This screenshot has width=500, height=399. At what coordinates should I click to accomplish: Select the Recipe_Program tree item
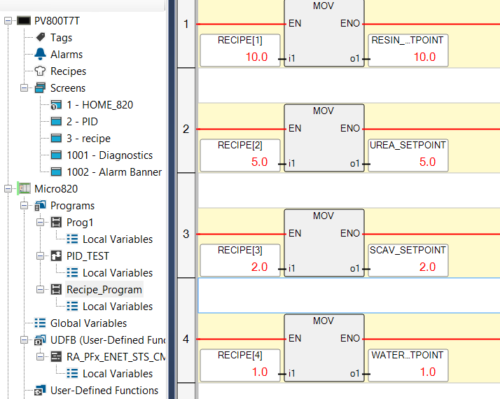coord(104,290)
